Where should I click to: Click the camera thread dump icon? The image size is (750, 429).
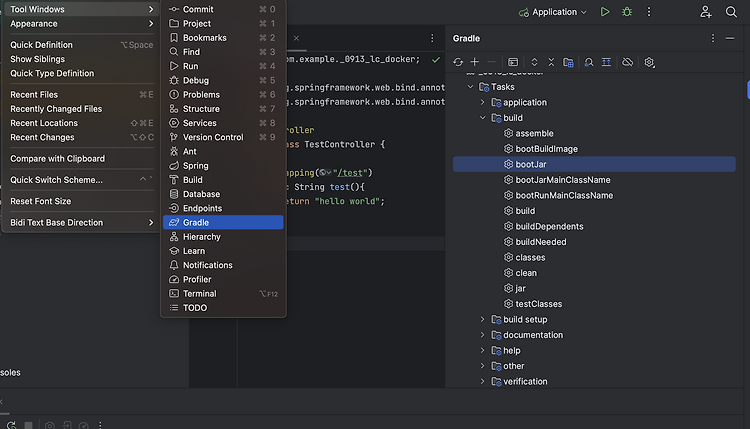(x=49, y=425)
